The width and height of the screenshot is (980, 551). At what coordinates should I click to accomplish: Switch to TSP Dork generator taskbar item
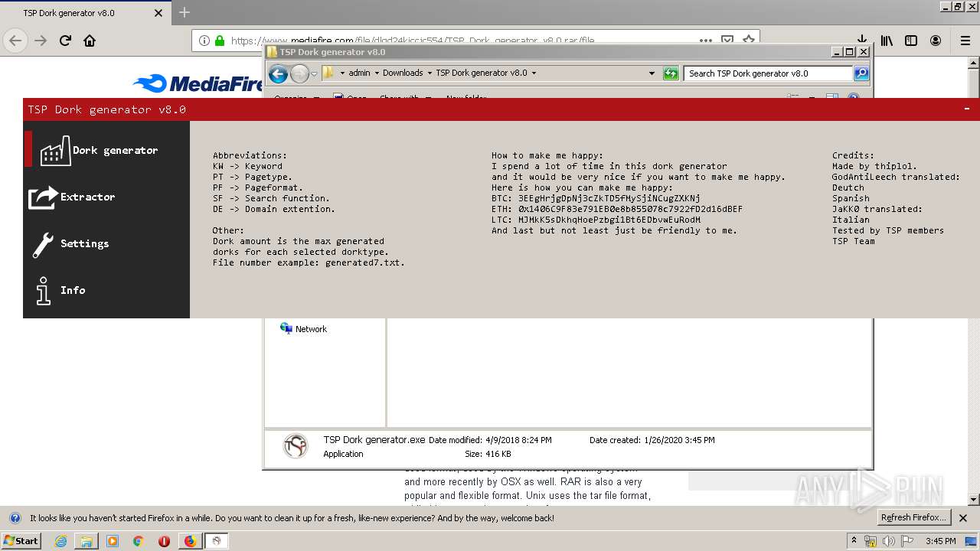click(217, 541)
